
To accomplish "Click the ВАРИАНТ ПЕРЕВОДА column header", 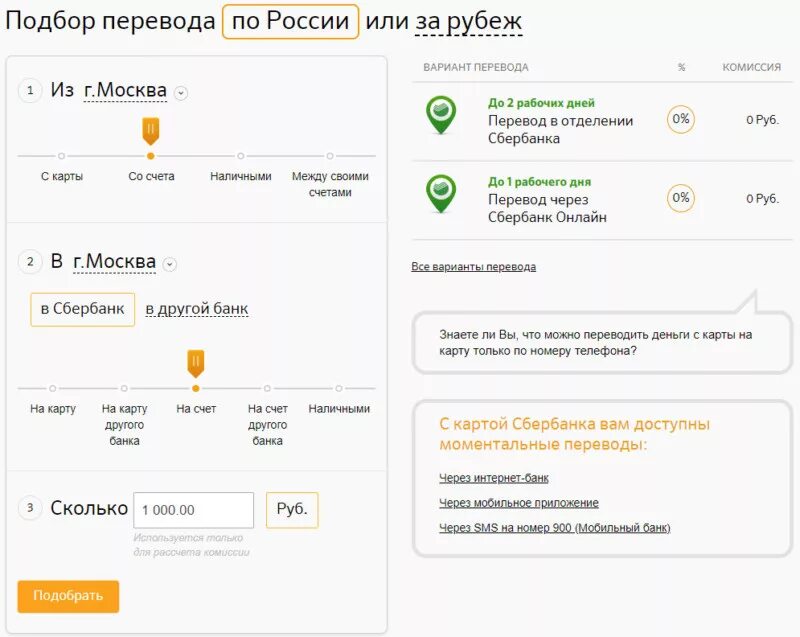I will [x=476, y=67].
